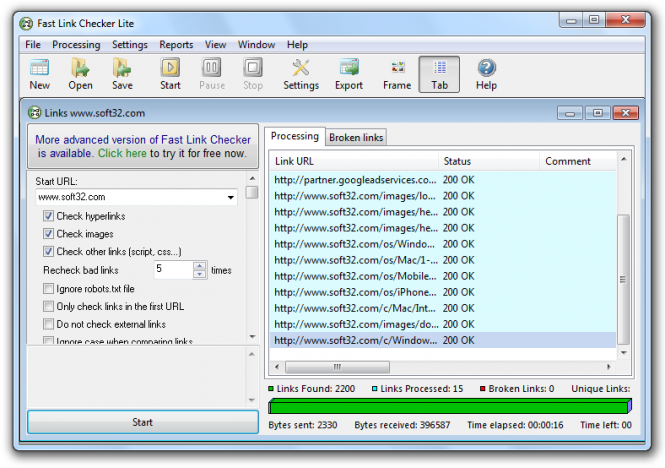Enable Ignore robots.txt file option
The height and width of the screenshot is (468, 665).
pyautogui.click(x=48, y=289)
